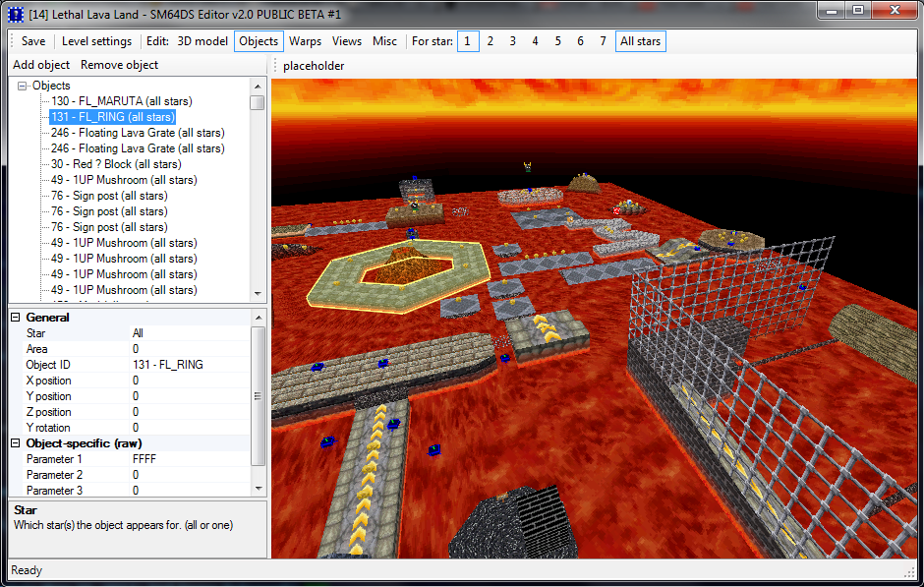This screenshot has height=587, width=924.
Task: Collapse the Objects tree root node
Action: click(22, 87)
